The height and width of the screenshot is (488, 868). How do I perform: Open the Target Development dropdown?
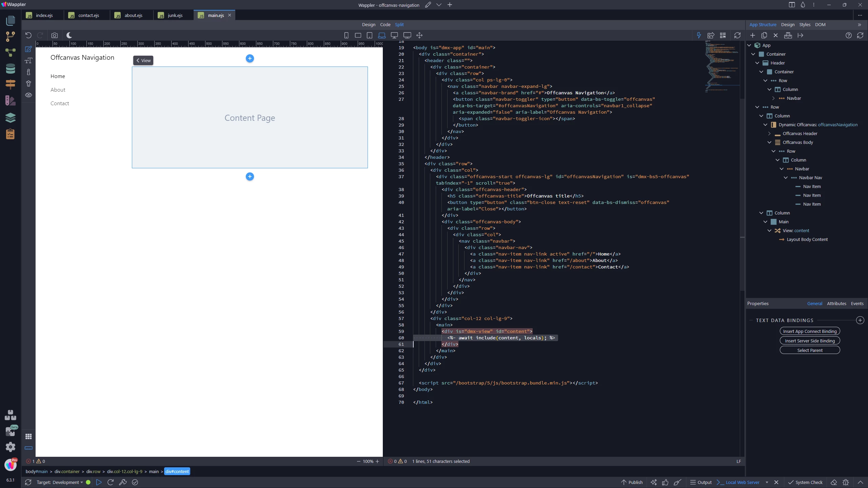(60, 482)
